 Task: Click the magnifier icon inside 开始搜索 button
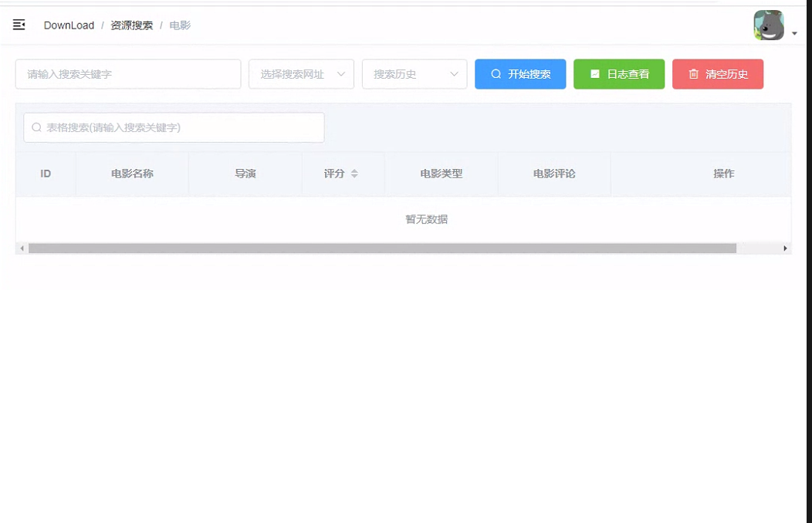point(495,74)
